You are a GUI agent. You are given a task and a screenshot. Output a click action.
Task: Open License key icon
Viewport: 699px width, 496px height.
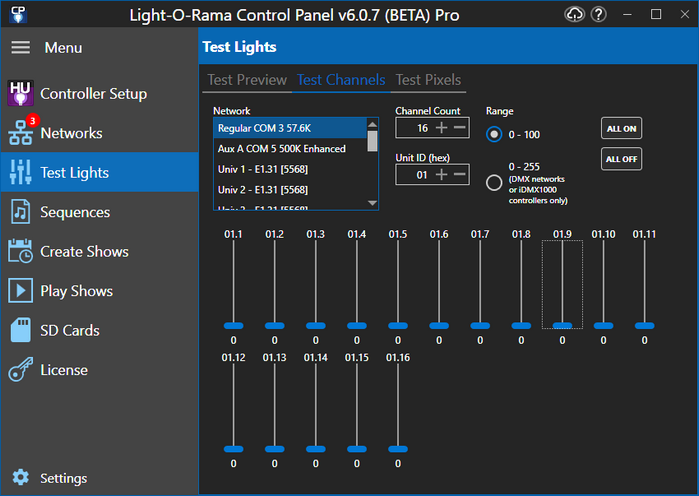click(20, 369)
